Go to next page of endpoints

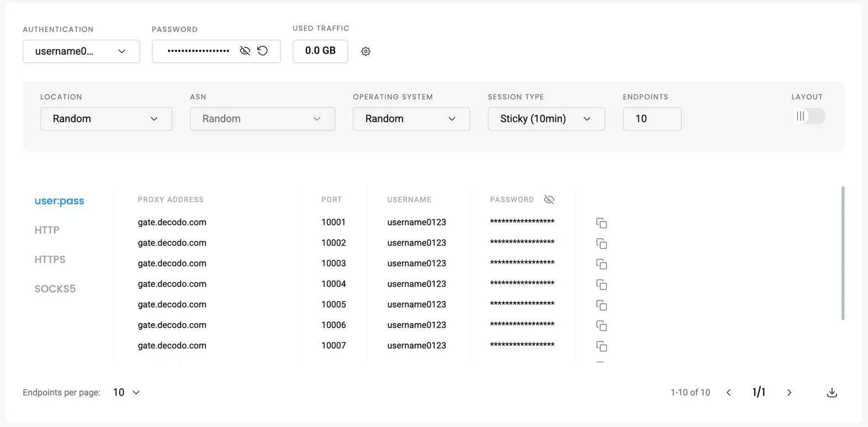789,393
